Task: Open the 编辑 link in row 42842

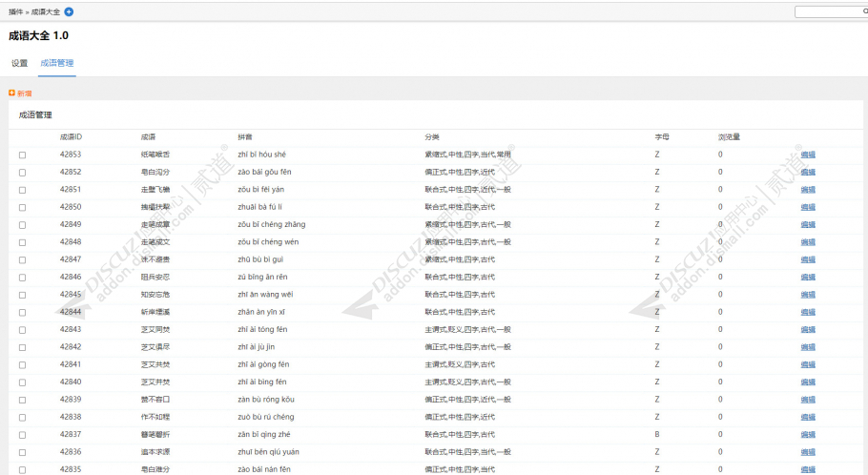Action: click(808, 347)
